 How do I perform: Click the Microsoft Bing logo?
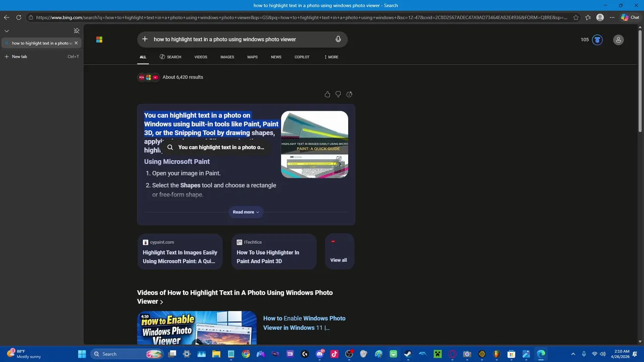click(x=99, y=39)
